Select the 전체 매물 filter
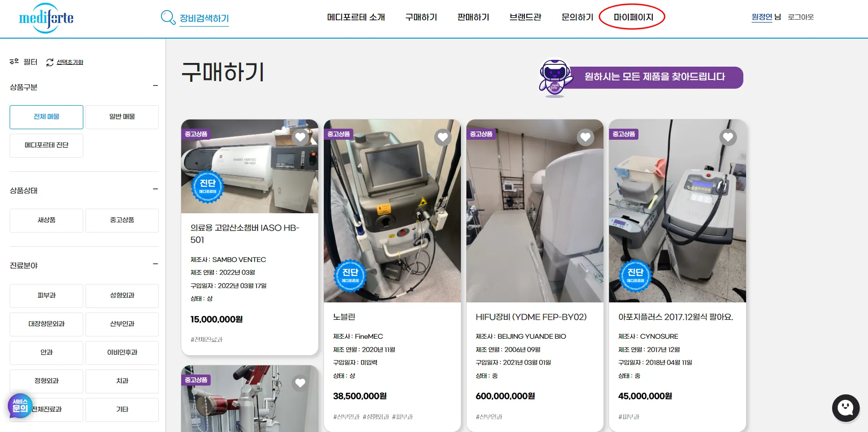The height and width of the screenshot is (432, 868). click(x=46, y=117)
